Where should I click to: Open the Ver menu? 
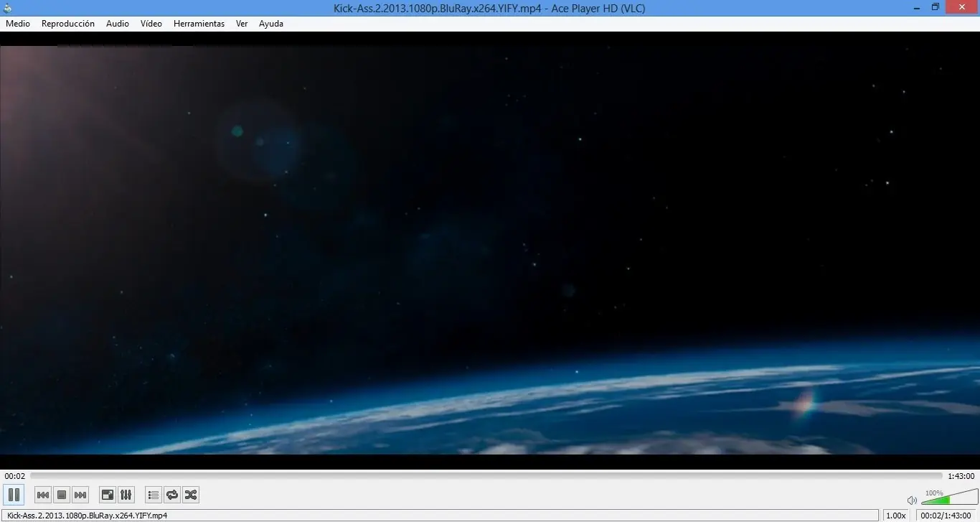[242, 24]
